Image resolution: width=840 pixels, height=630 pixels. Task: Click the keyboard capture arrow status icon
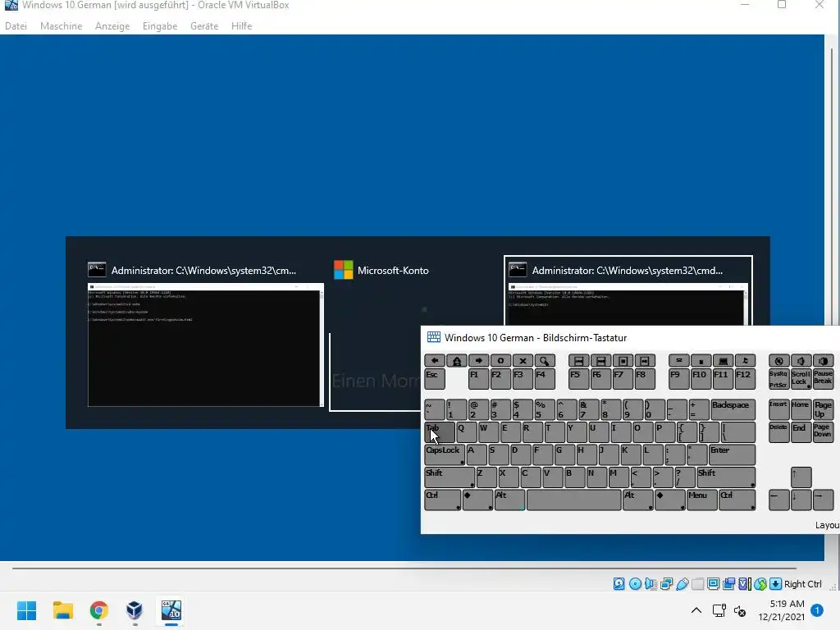[x=775, y=584]
